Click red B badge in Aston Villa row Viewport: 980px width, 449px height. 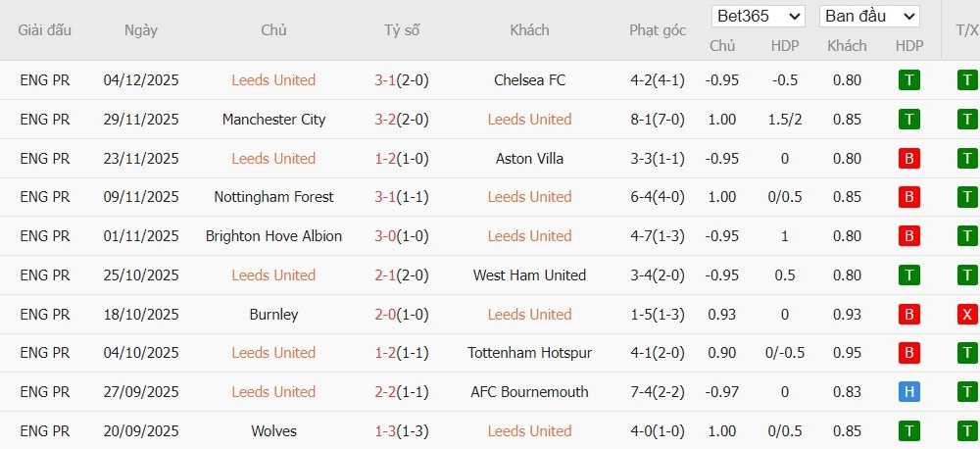click(x=909, y=159)
